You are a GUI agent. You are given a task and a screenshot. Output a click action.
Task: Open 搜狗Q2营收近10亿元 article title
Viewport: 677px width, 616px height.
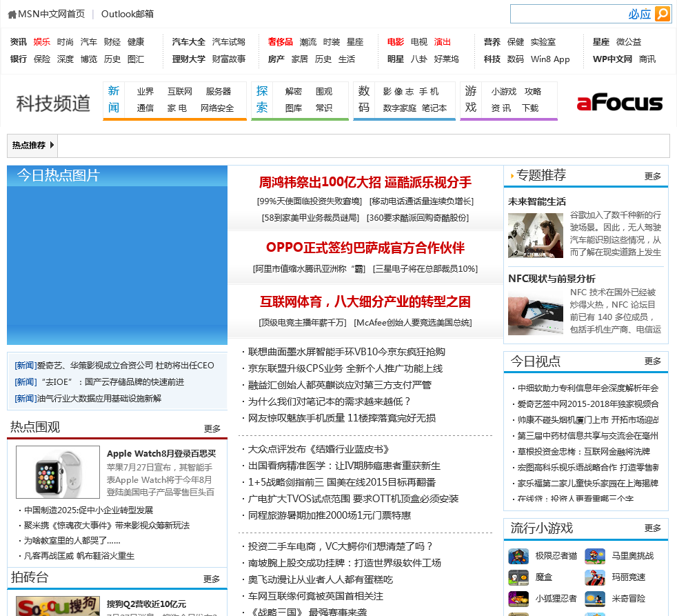(146, 604)
